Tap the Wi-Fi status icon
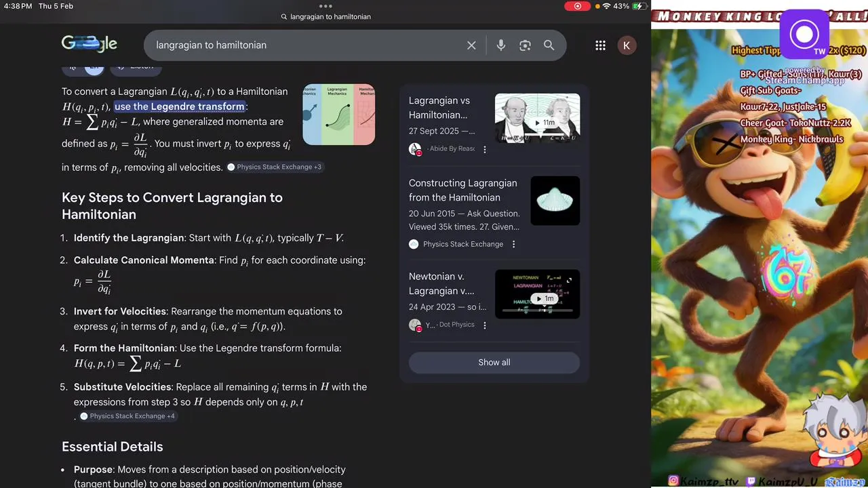 (606, 6)
